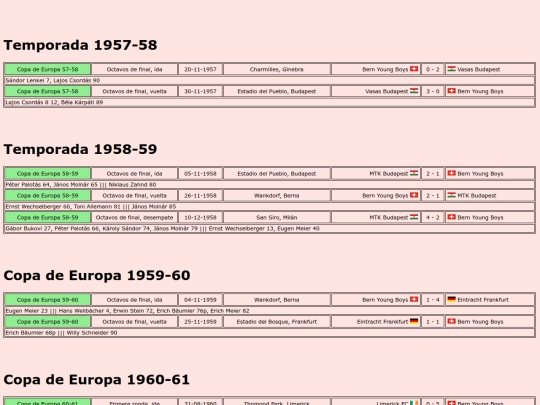Click the date 05-11-1958

200,174
